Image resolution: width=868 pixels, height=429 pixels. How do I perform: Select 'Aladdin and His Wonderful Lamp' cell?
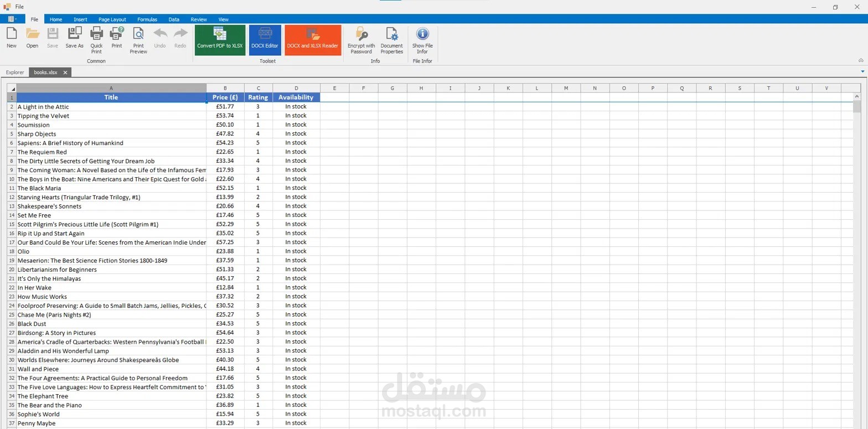click(111, 351)
